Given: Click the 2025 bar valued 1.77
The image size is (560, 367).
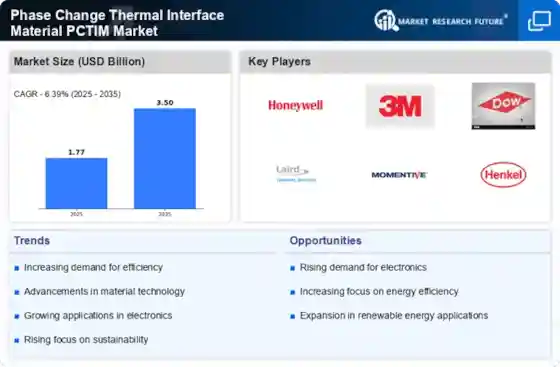Looking at the screenshot, I should 76,183.
